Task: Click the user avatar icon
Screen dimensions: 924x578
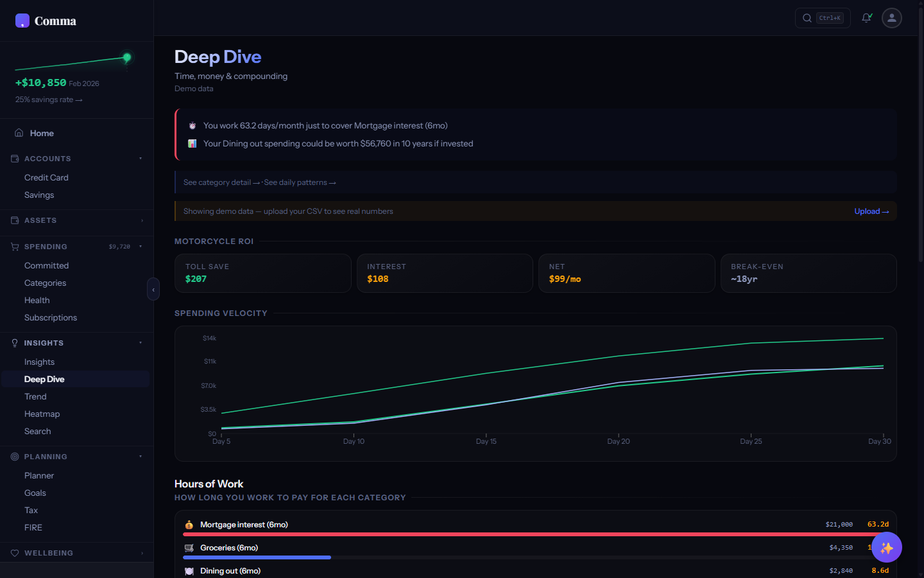Action: (891, 18)
